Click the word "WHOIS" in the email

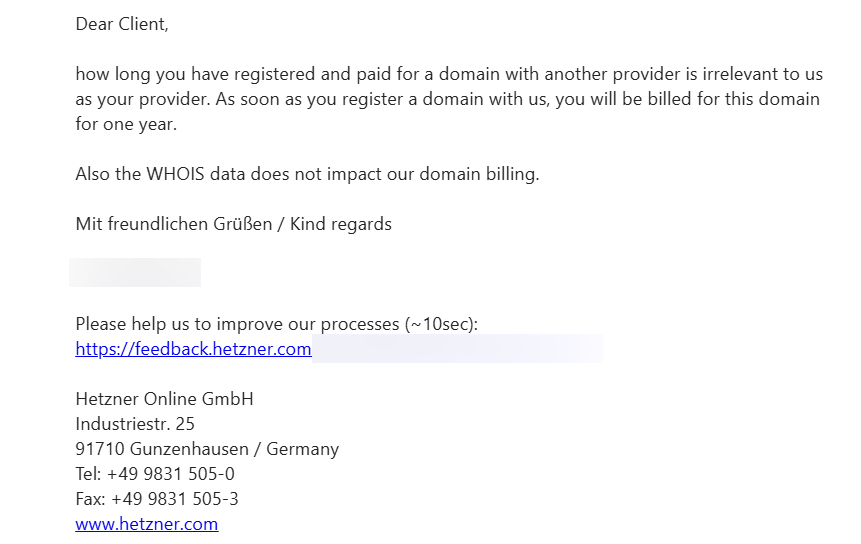click(x=175, y=174)
